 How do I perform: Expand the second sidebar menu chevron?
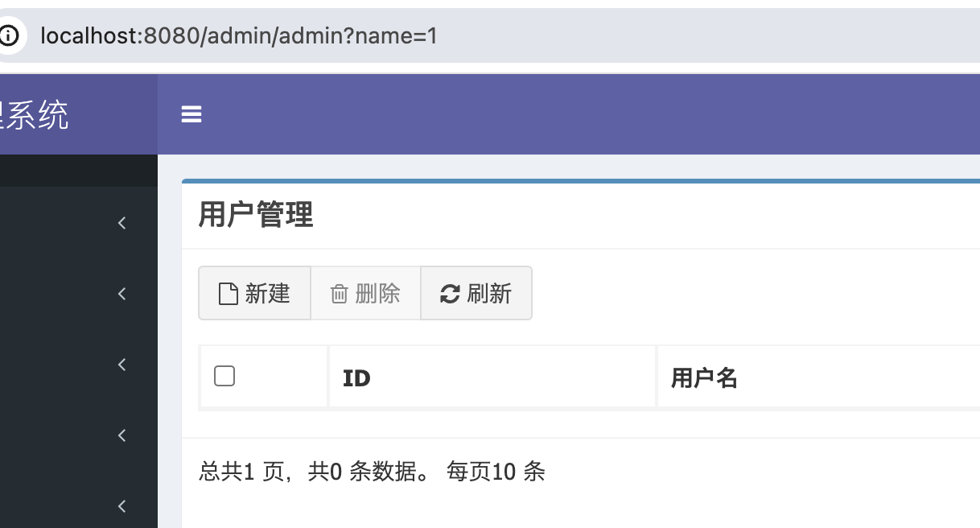(x=122, y=294)
